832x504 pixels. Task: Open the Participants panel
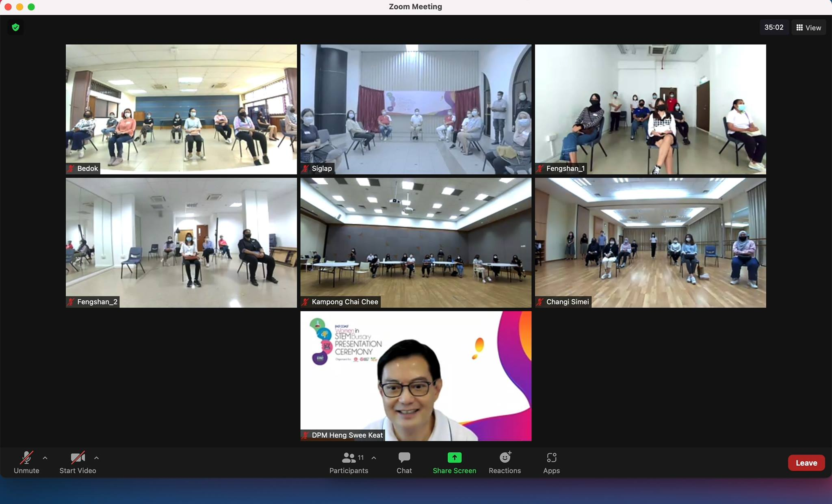(349, 463)
